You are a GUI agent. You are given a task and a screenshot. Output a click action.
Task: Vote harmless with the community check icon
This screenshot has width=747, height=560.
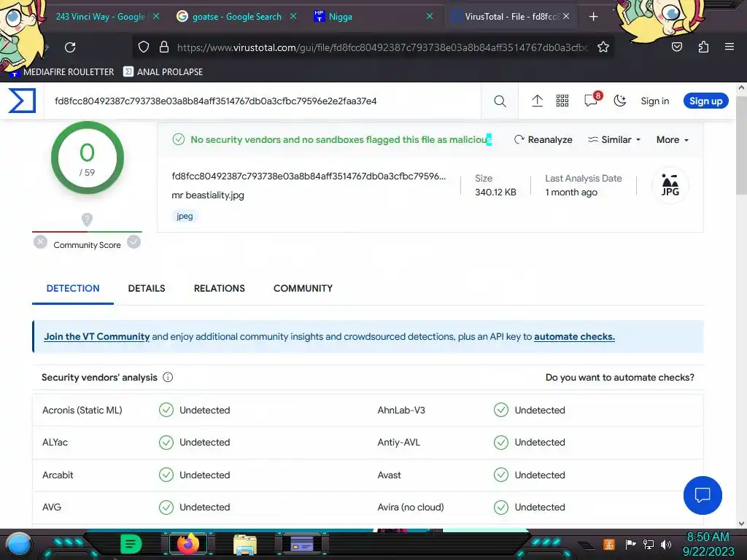[x=134, y=242]
